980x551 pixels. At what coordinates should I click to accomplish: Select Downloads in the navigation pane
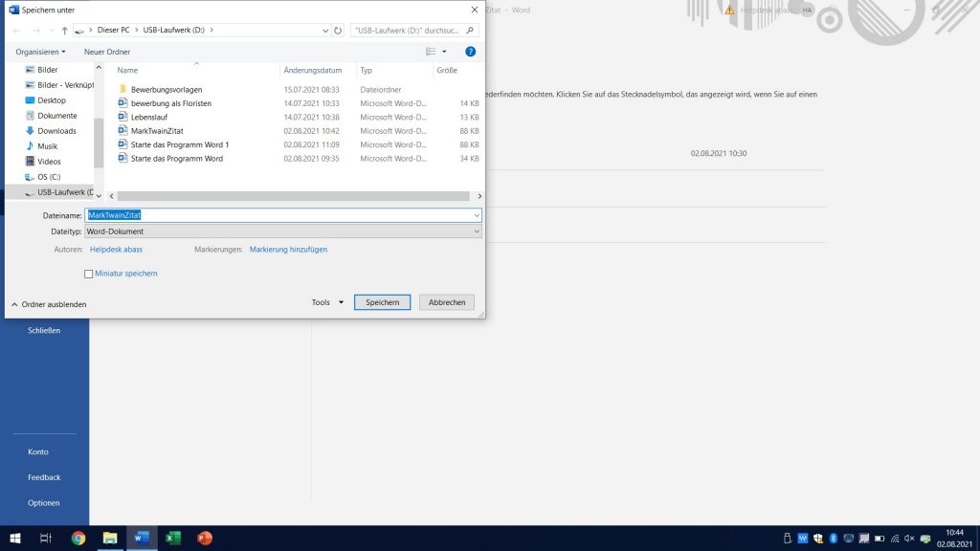tap(56, 131)
